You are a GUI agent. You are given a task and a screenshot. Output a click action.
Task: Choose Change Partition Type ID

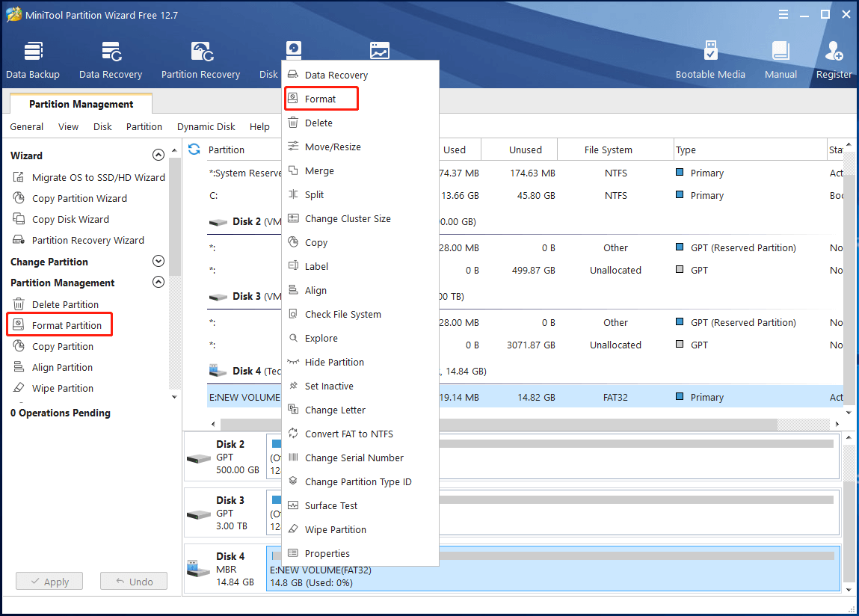coord(360,481)
